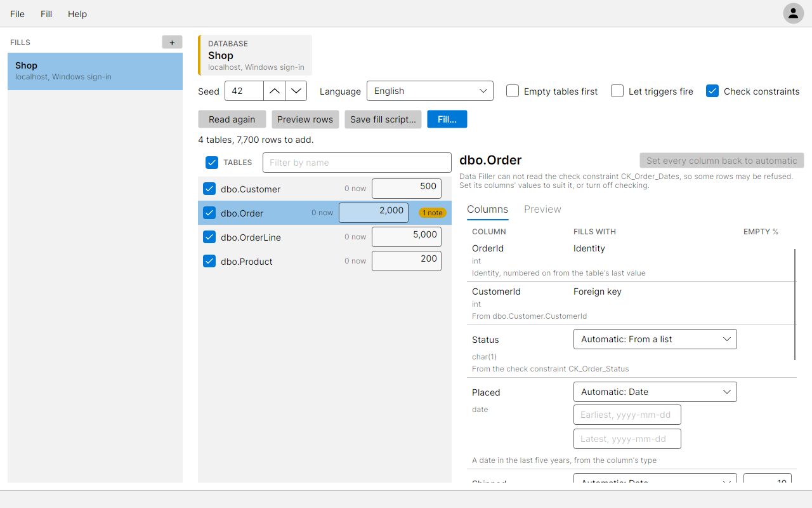Toggle the select-all TABLES checkbox
This screenshot has height=508, width=812.
212,163
